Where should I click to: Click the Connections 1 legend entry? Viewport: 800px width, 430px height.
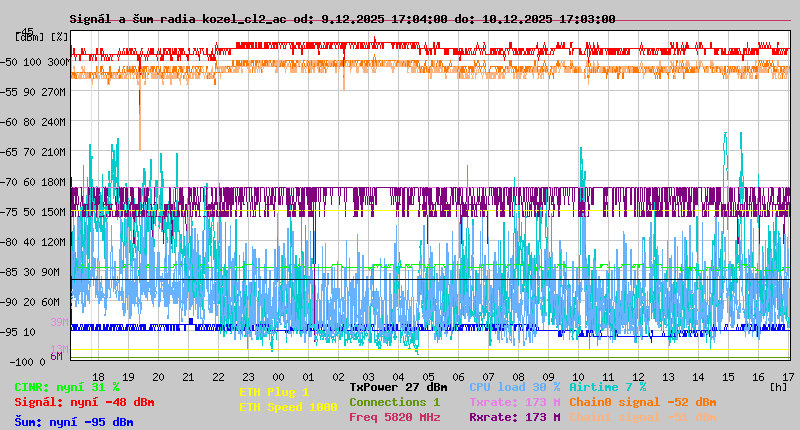click(x=394, y=402)
